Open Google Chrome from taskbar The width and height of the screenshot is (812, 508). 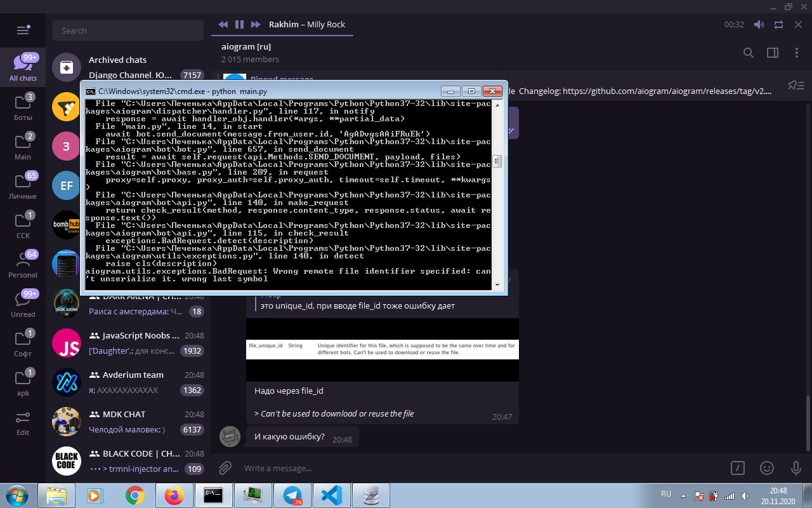click(134, 495)
